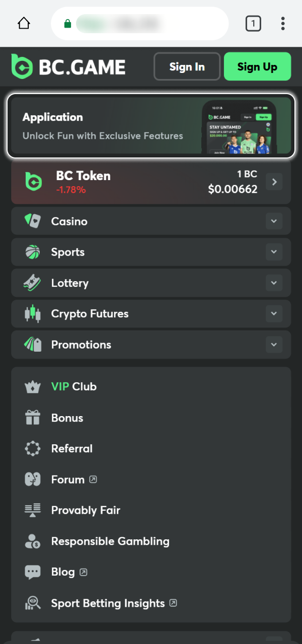Open the browser three-dot menu
This screenshot has height=644, width=302.
(x=282, y=23)
